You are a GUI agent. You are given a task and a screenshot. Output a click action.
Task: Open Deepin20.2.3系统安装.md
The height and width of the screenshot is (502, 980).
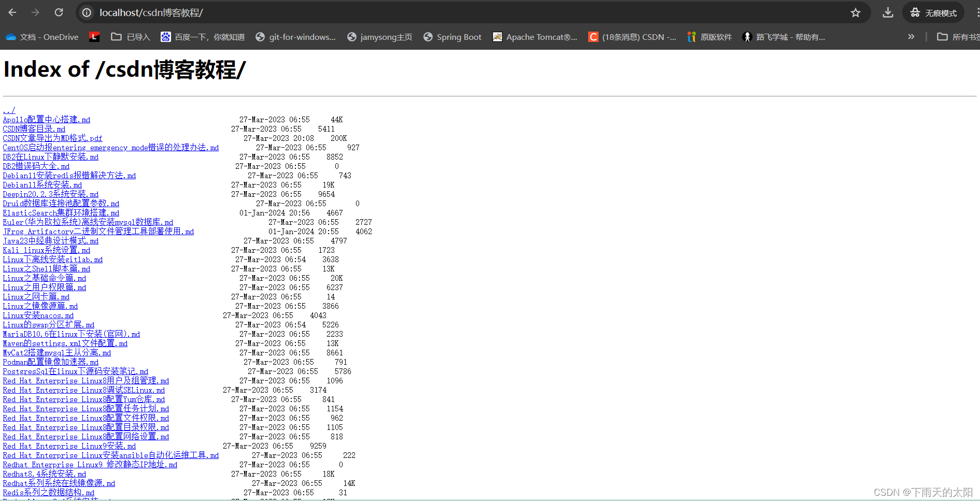point(51,194)
